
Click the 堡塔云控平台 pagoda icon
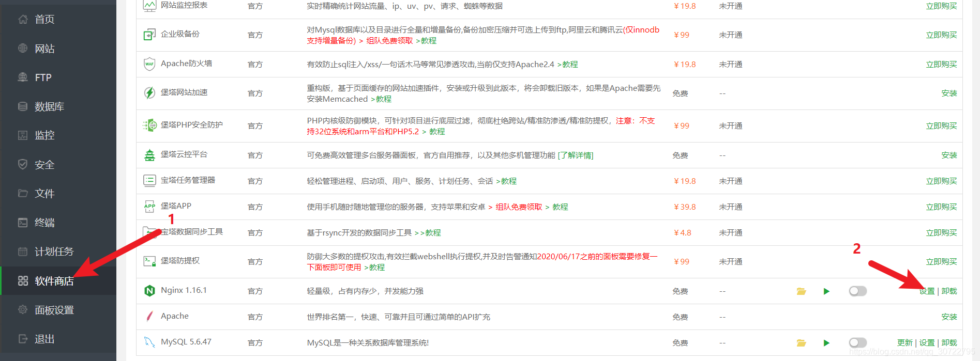coord(149,155)
